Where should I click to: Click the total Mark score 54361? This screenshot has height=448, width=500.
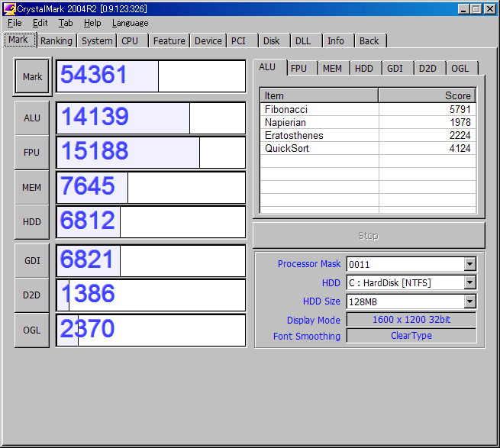[x=94, y=75]
